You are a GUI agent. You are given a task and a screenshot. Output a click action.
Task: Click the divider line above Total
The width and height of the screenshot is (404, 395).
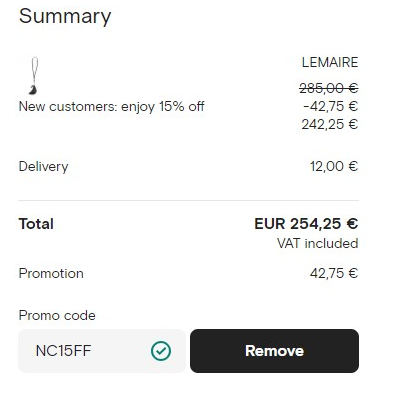[188, 201]
